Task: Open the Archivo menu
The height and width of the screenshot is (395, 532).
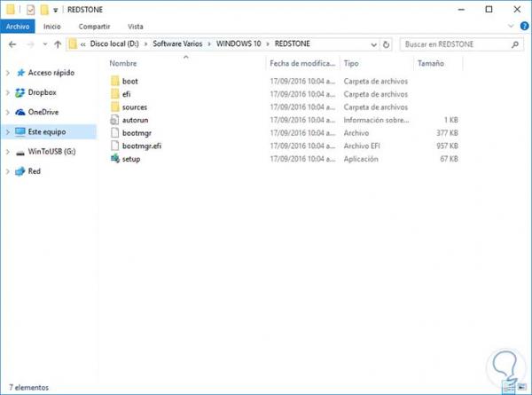Action: (x=18, y=27)
